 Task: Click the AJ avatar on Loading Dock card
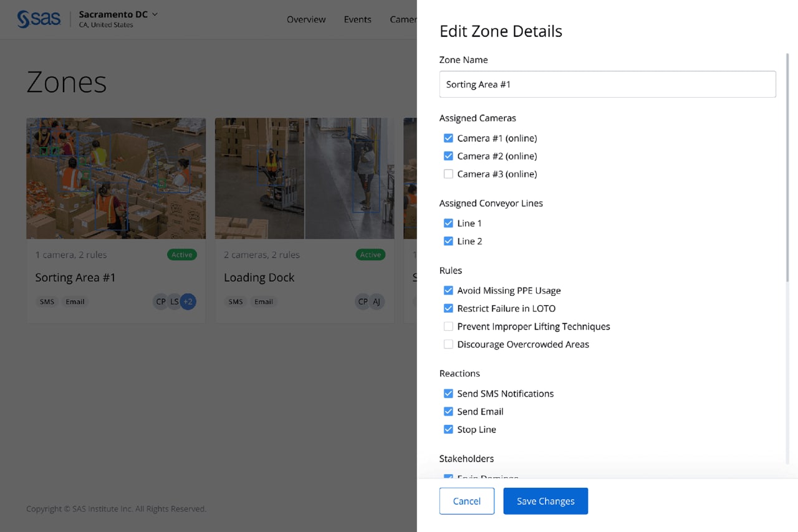[x=377, y=302]
